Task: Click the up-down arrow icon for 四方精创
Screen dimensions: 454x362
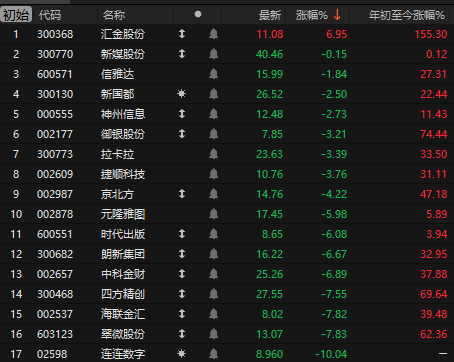Action: pos(182,294)
